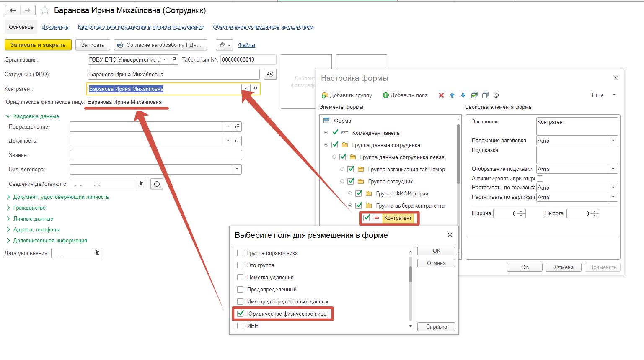
Task: Open the paperclip attachments button
Action: (x=225, y=45)
